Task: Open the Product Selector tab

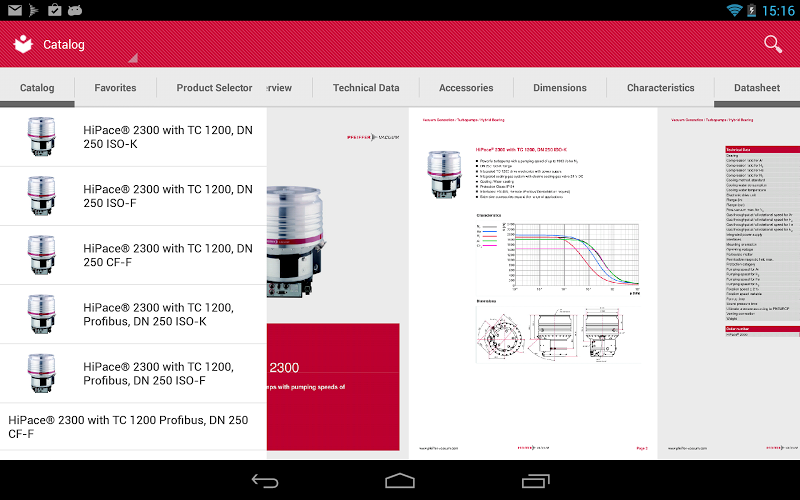Action: (x=214, y=88)
